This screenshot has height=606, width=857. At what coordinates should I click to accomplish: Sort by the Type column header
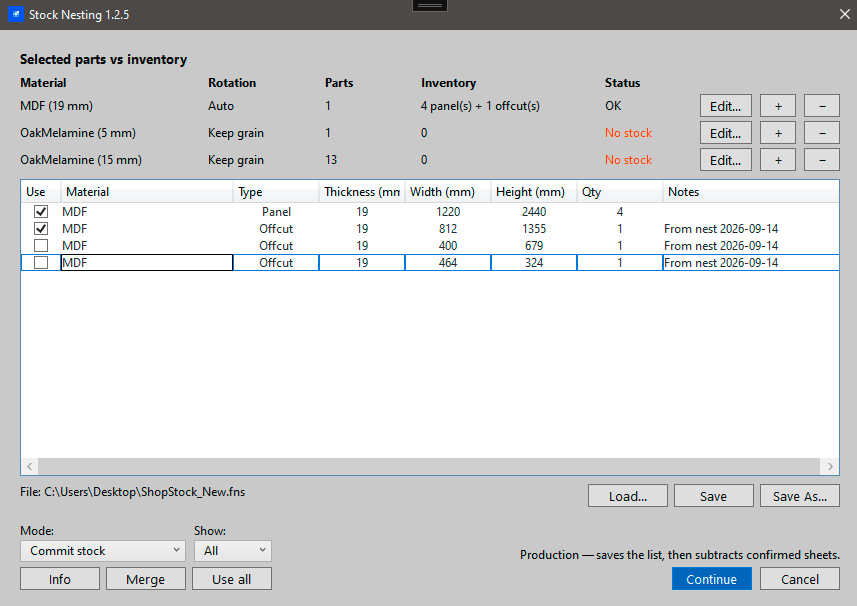[x=276, y=192]
